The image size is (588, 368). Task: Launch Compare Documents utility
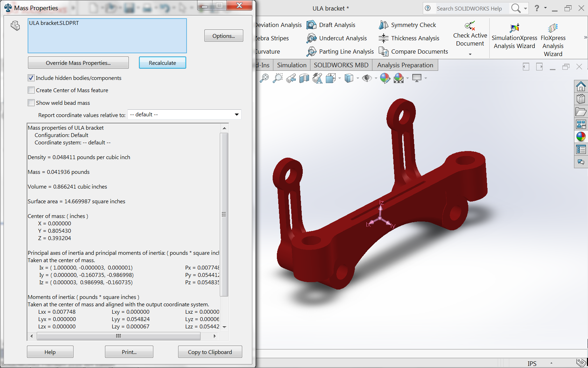click(413, 52)
